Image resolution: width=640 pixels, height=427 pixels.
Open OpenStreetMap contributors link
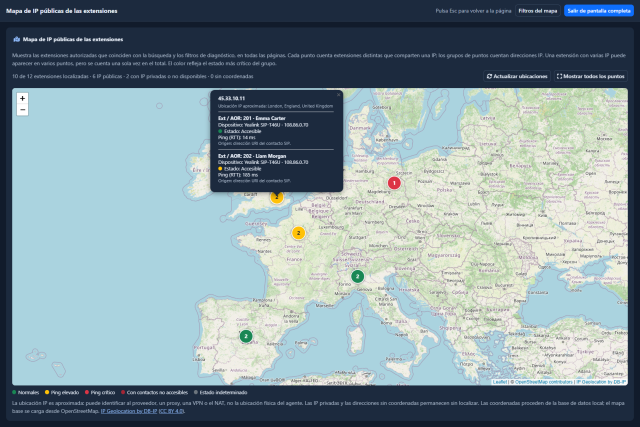(x=544, y=382)
